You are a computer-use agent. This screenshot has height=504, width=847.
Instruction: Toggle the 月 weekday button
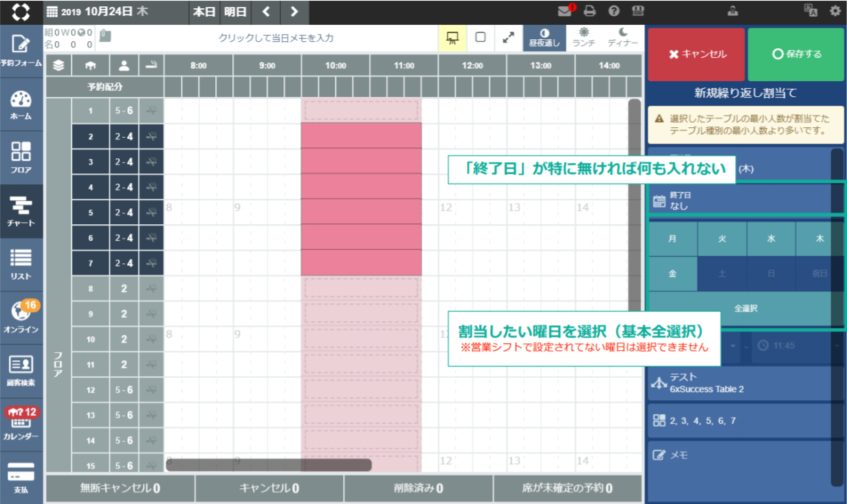[672, 239]
